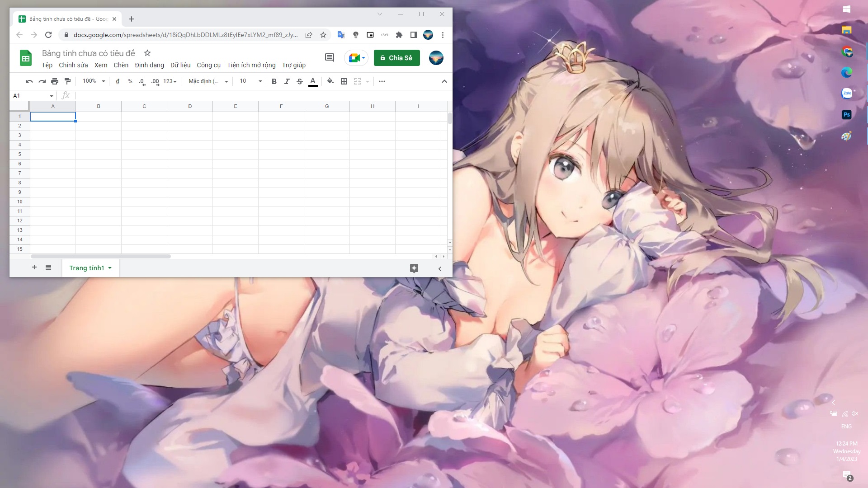Click the muted volume icon in system tray
The width and height of the screenshot is (868, 488).
[855, 413]
